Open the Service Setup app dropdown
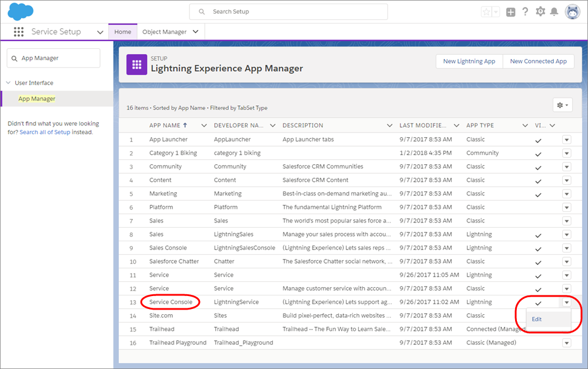Image resolution: width=588 pixels, height=369 pixels. [x=100, y=32]
